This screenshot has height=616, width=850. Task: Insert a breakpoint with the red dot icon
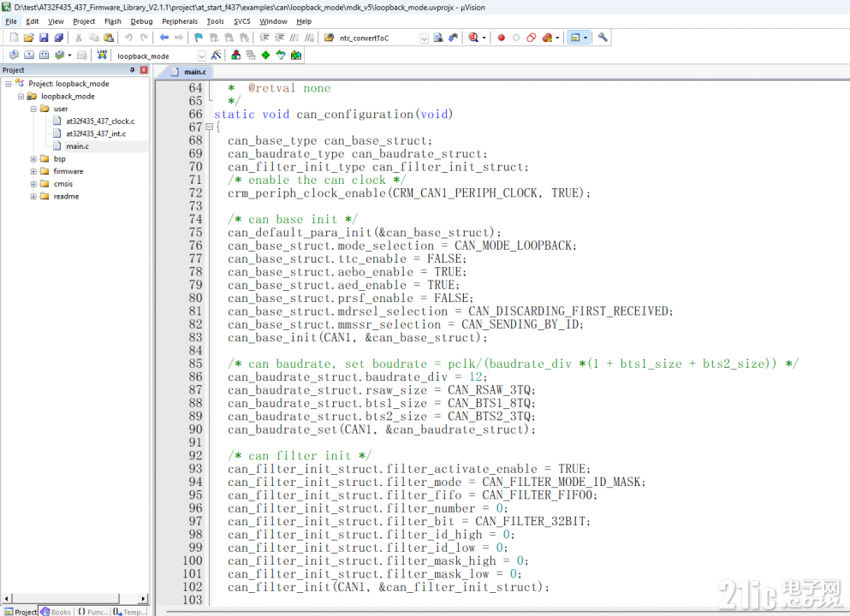click(501, 38)
